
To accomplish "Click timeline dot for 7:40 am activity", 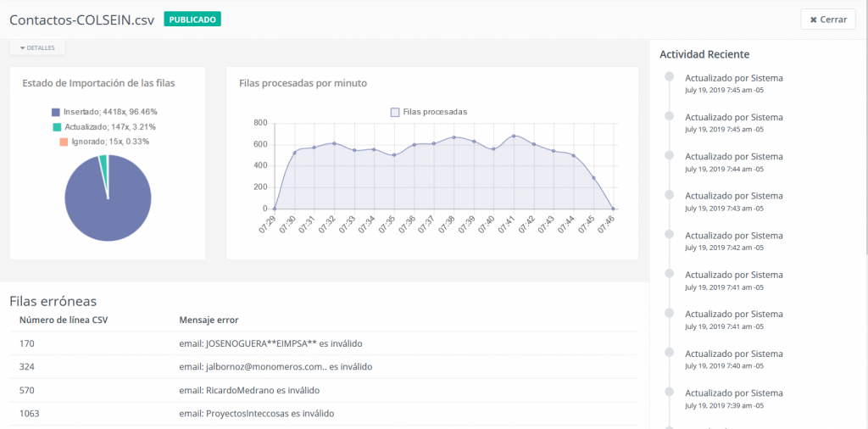I will pyautogui.click(x=669, y=353).
